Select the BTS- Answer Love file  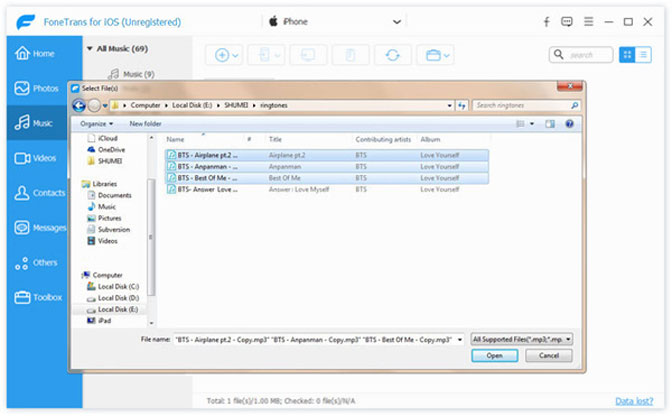327,189
